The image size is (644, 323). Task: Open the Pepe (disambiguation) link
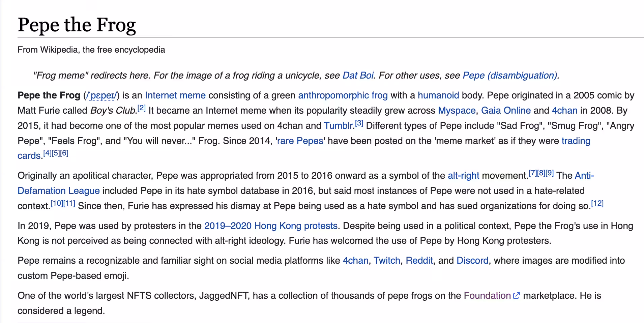click(x=510, y=76)
